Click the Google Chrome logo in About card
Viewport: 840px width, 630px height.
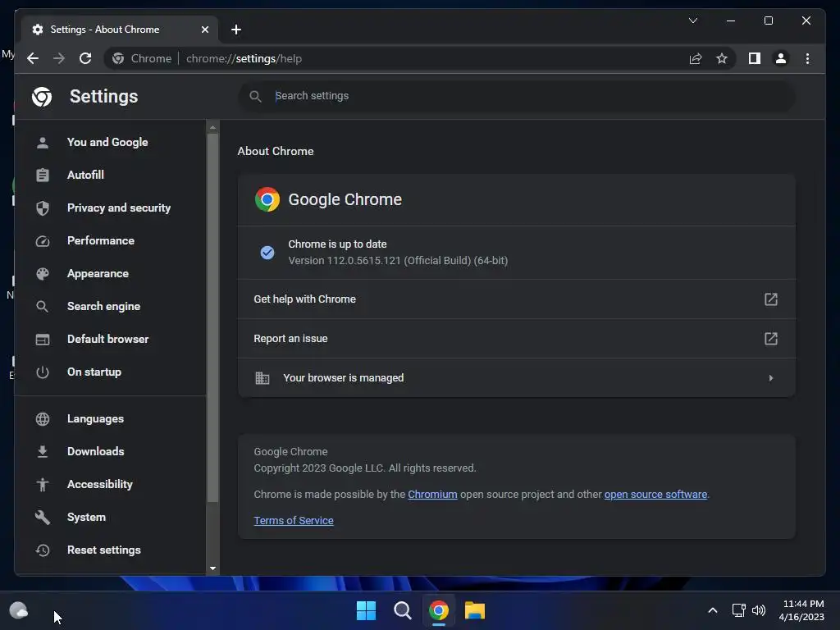tap(267, 199)
